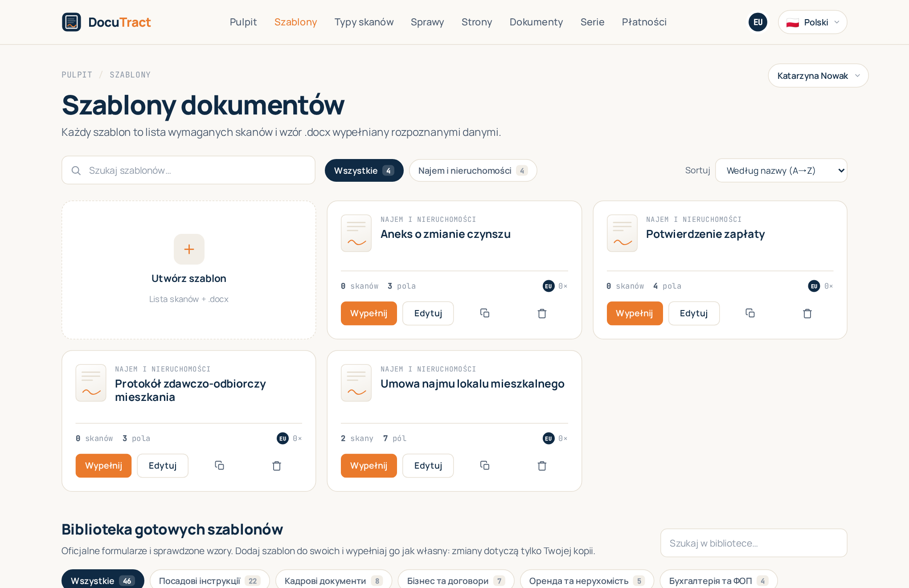
Task: Open Płatności in the top navigation
Action: 644,22
